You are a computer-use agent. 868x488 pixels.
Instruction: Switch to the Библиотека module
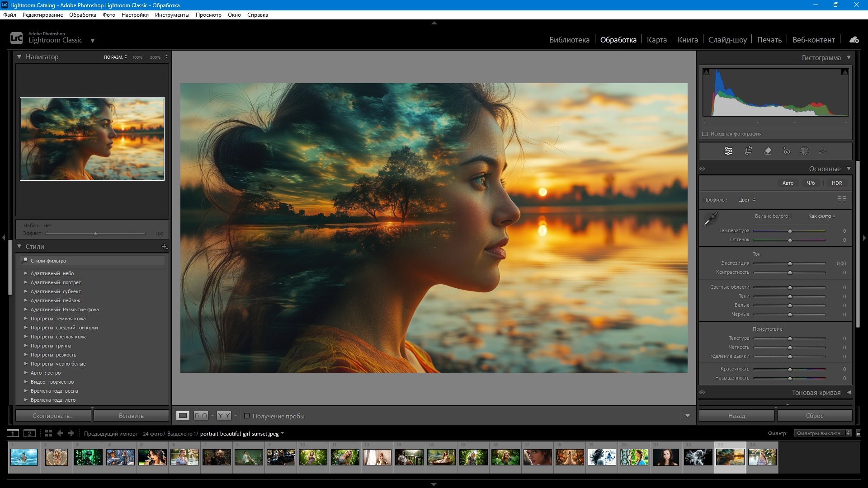(x=569, y=40)
